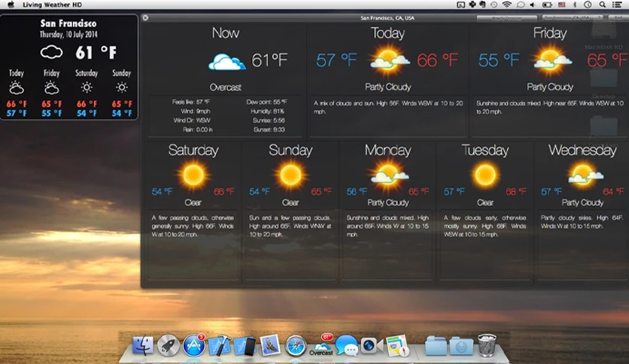
Task: Click the Sunrise: 5:56 entry
Action: point(269,120)
